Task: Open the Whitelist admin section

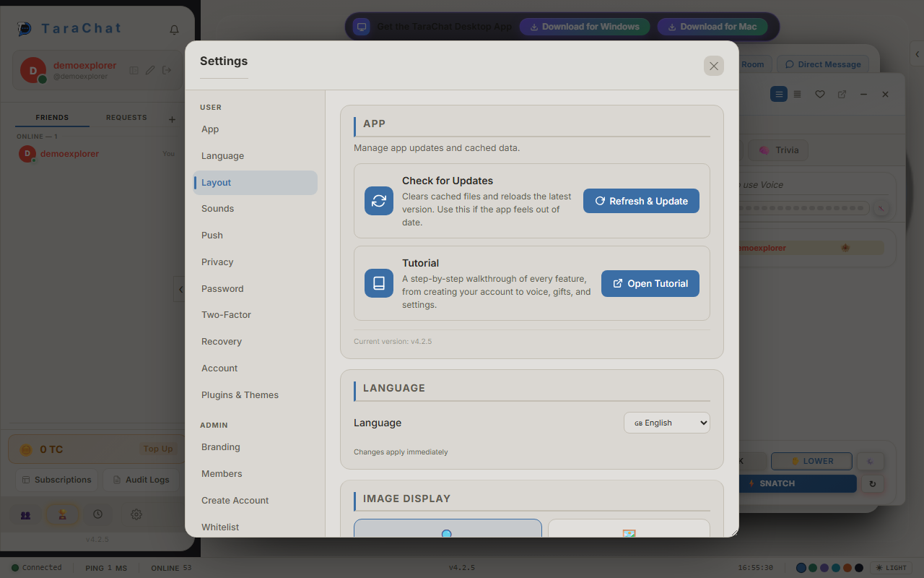Action: click(x=256, y=527)
